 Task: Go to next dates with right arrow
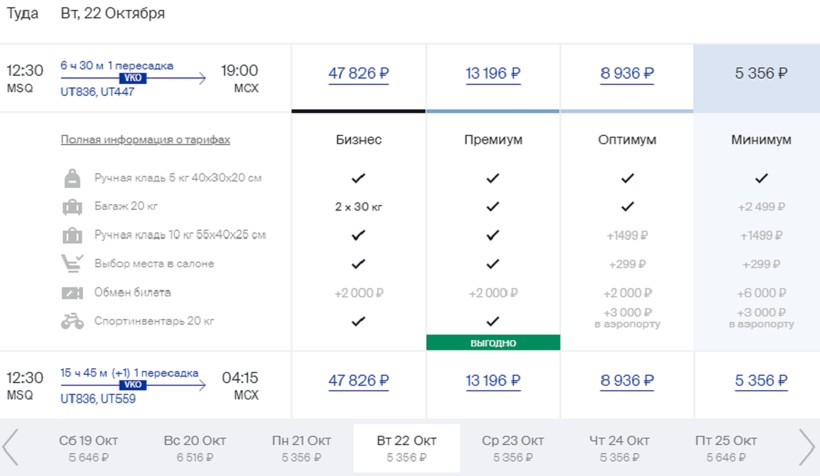click(x=807, y=447)
